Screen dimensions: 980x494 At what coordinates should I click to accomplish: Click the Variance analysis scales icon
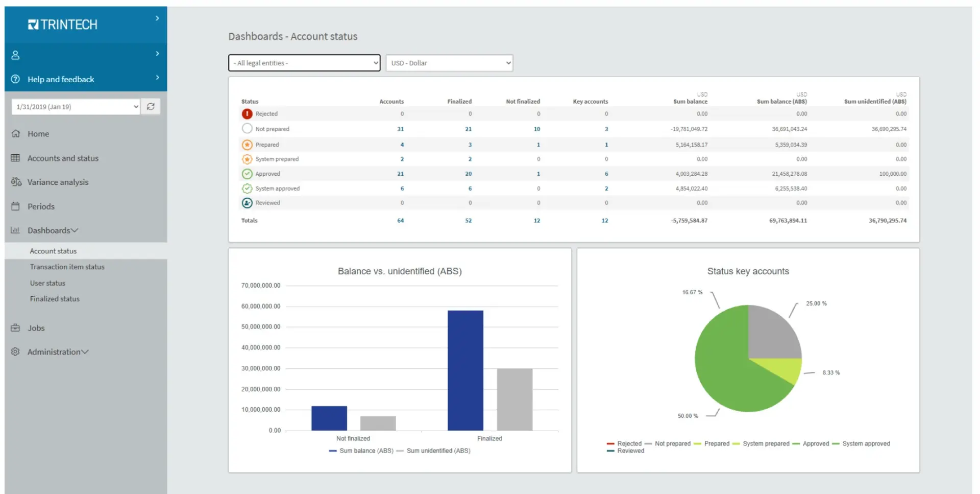[x=16, y=182]
